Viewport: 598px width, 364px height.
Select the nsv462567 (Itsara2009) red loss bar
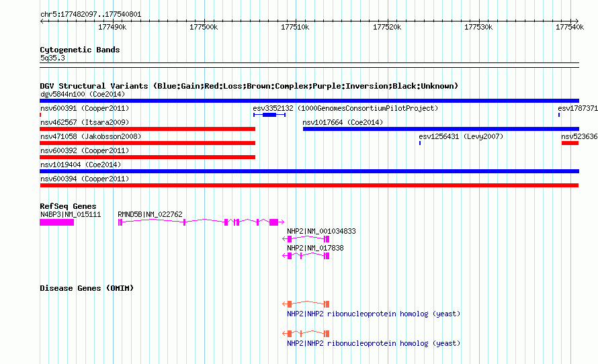click(148, 129)
